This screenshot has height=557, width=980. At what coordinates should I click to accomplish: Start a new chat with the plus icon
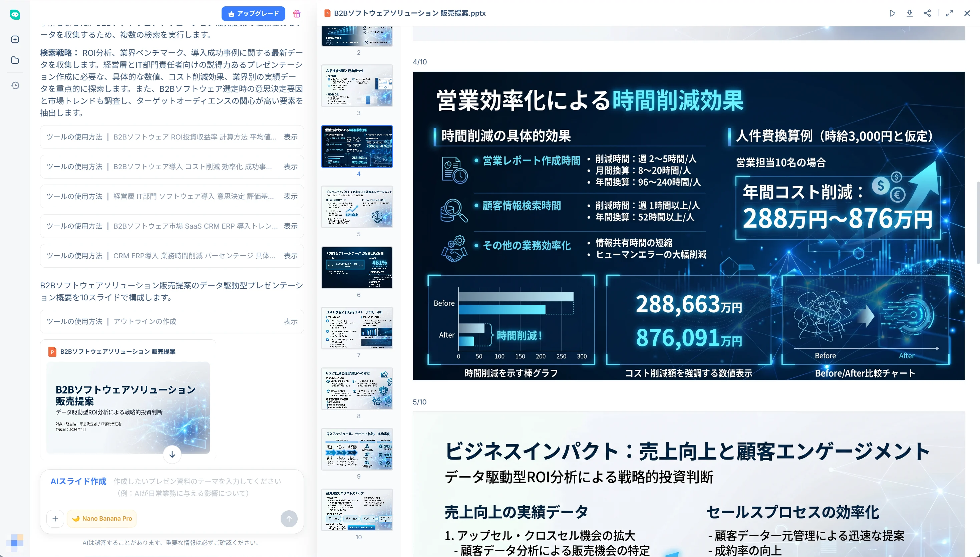pos(15,39)
